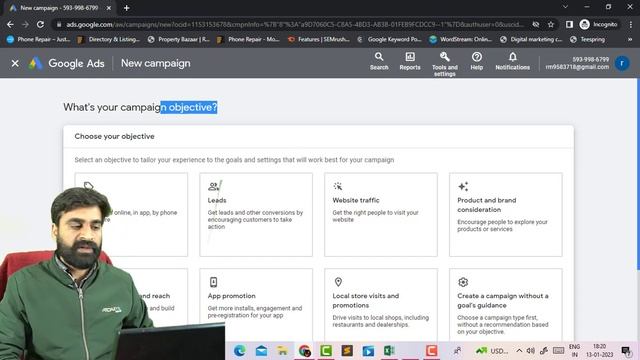
Task: Toggle the browser side panel
Action: [x=569, y=24]
